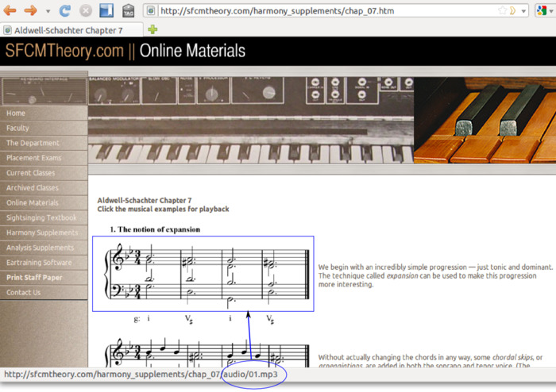Image resolution: width=556 pixels, height=392 pixels.
Task: Click the '1. The notion of expansion' heading
Action: click(155, 229)
